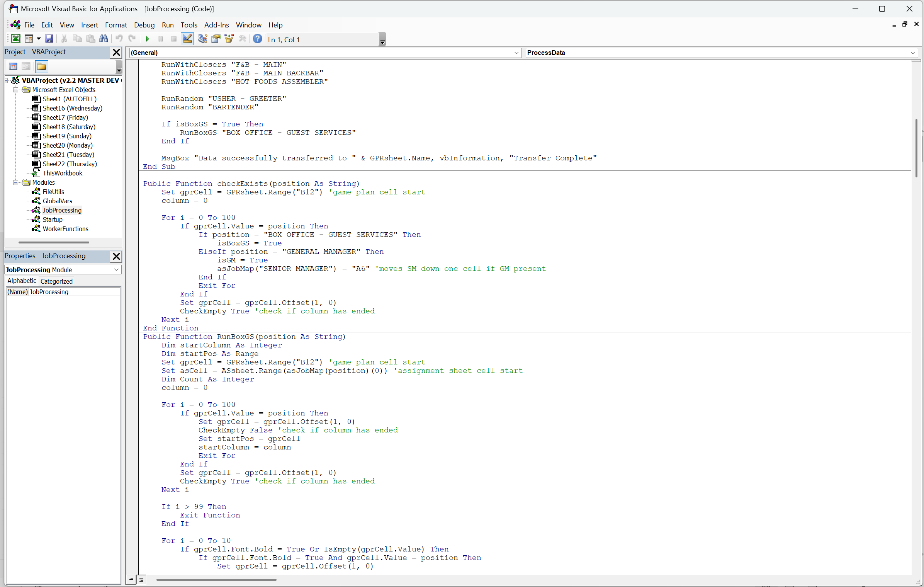The width and height of the screenshot is (924, 587).
Task: Open the Tools menu
Action: [x=189, y=25]
